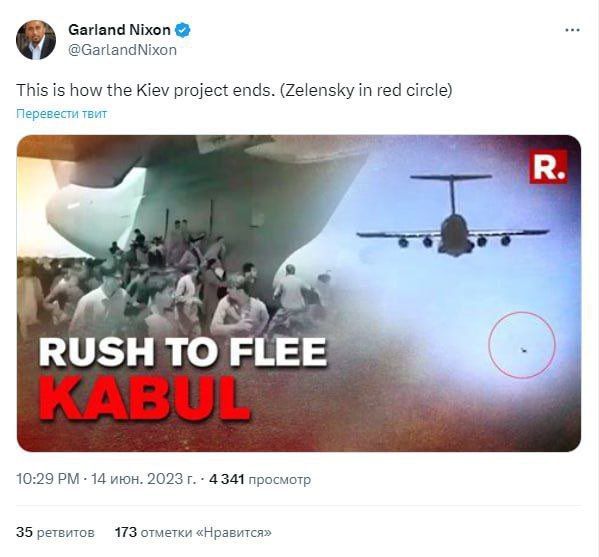The width and height of the screenshot is (599, 557).
Task: Open the 10:29 PM timestamp link
Action: pyautogui.click(x=48, y=479)
